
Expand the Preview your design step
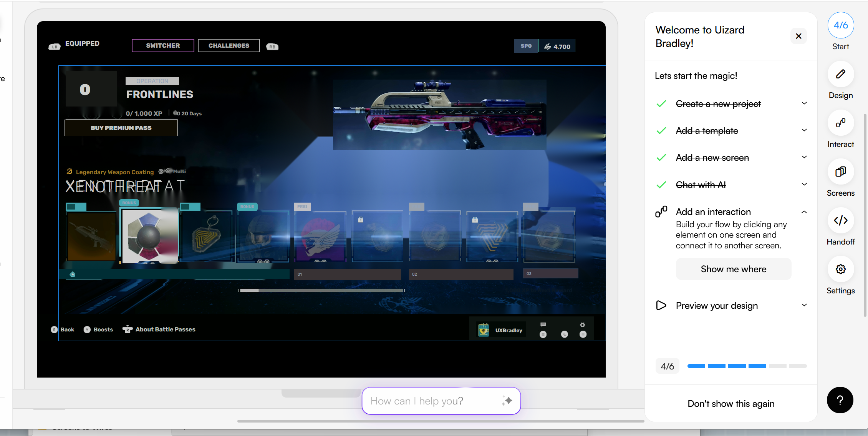pos(804,305)
